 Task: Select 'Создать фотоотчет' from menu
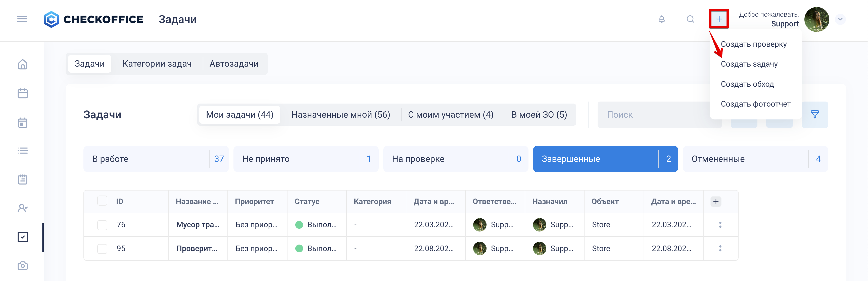click(755, 104)
